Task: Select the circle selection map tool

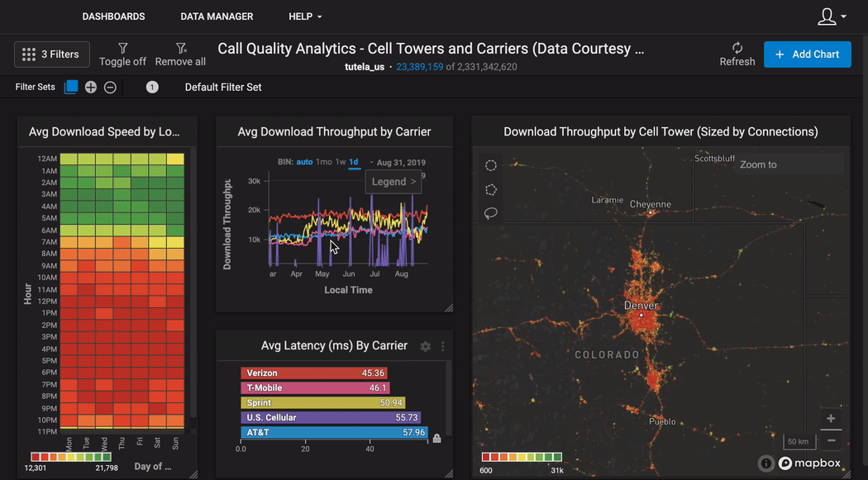Action: (490, 165)
